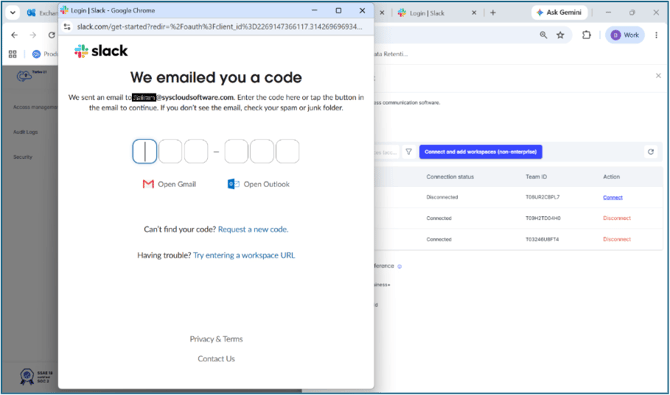Screen dimensions: 670x395
Task: Click Team ID T09H2TD04H0 cell
Action: [543, 218]
